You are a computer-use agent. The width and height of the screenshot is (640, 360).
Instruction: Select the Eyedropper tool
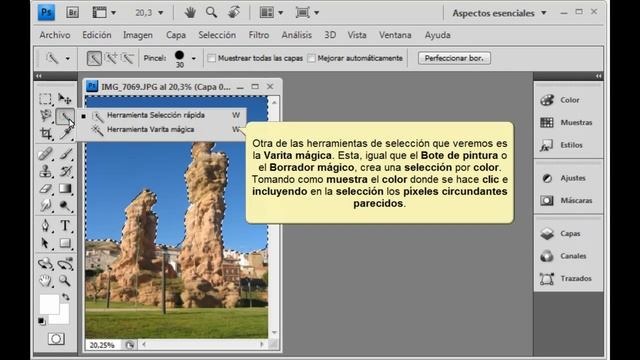coord(65,133)
